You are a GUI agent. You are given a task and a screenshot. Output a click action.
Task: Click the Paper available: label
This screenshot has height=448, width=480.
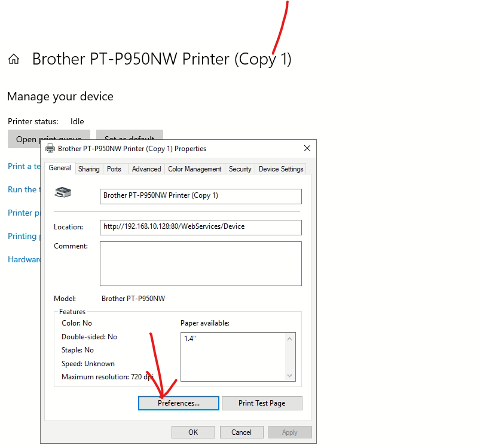pos(205,323)
